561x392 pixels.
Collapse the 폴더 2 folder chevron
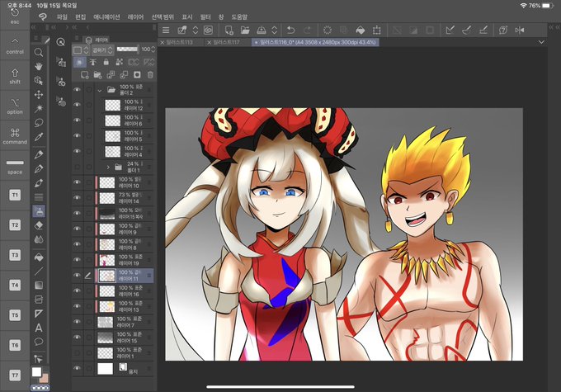click(100, 90)
